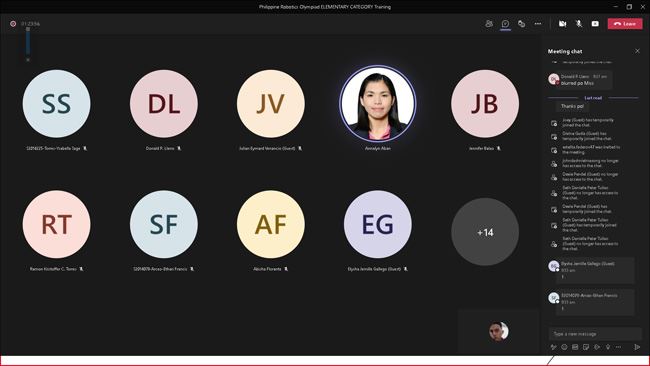Toggle the meeting chat panel icon

pos(505,24)
